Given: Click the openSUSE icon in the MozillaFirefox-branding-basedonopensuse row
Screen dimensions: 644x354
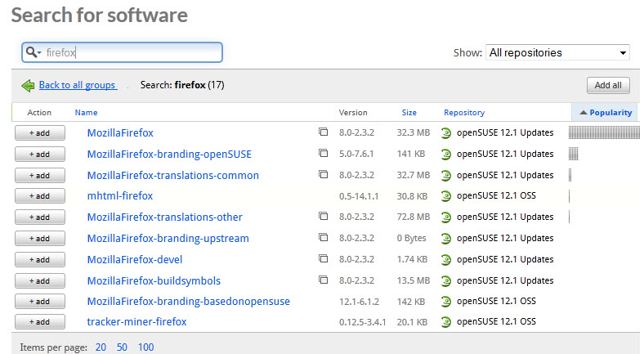Looking at the screenshot, I should pos(446,302).
